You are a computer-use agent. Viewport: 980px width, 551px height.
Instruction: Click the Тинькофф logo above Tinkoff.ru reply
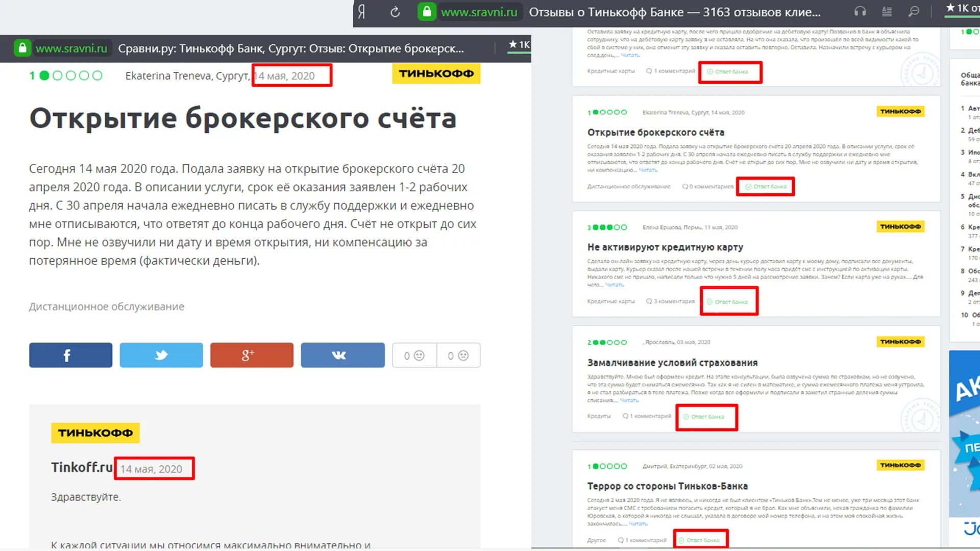pyautogui.click(x=95, y=433)
